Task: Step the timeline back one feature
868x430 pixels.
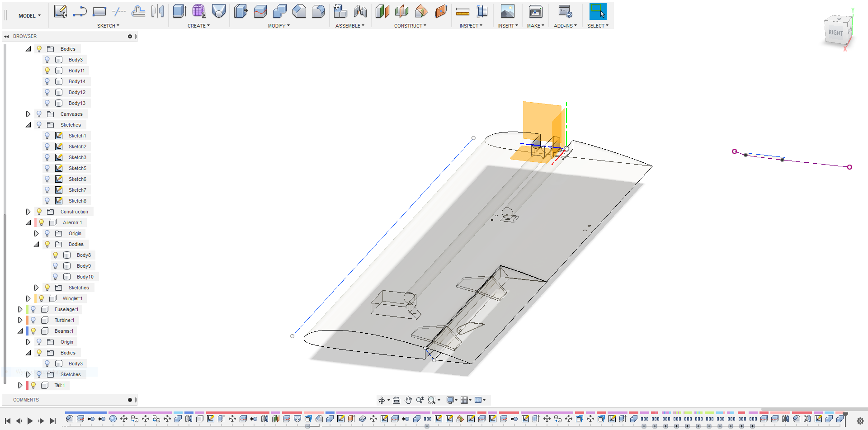Action: [x=19, y=421]
